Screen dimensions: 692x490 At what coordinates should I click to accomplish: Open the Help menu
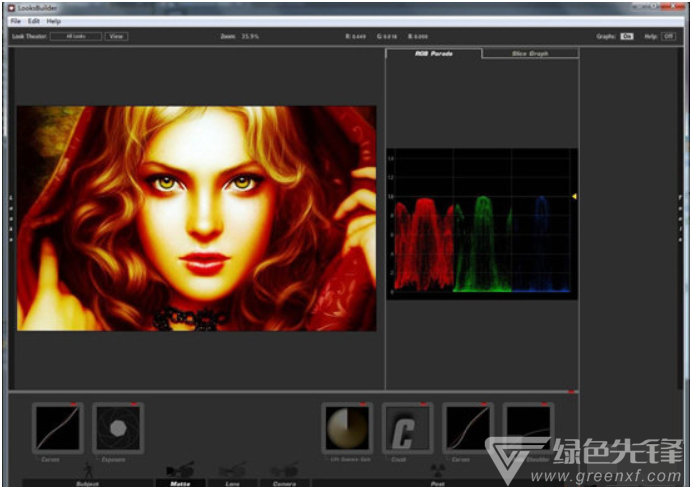pos(53,21)
